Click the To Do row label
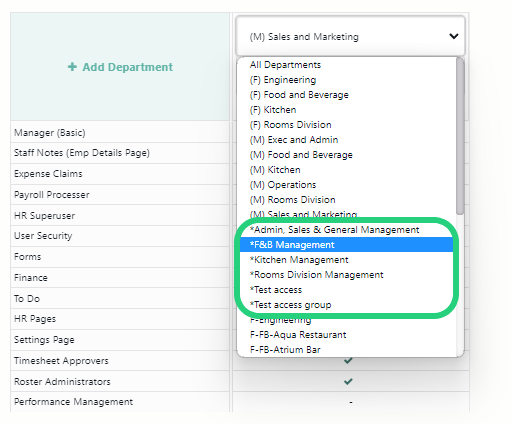Viewport: 513px width, 424px height. (27, 298)
